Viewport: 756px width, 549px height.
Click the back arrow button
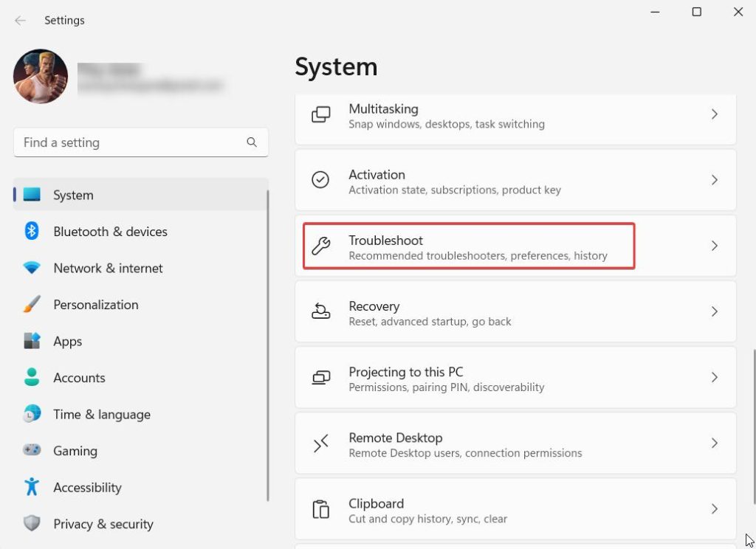pyautogui.click(x=20, y=21)
